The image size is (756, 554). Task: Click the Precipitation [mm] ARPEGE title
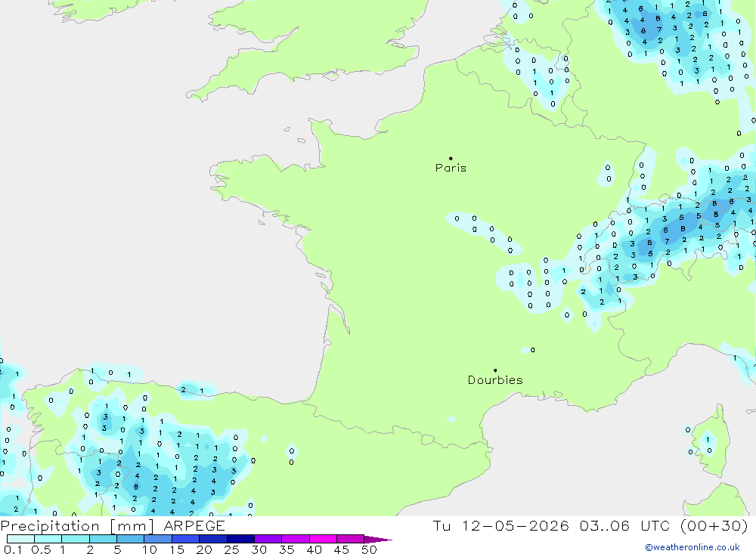click(x=113, y=525)
